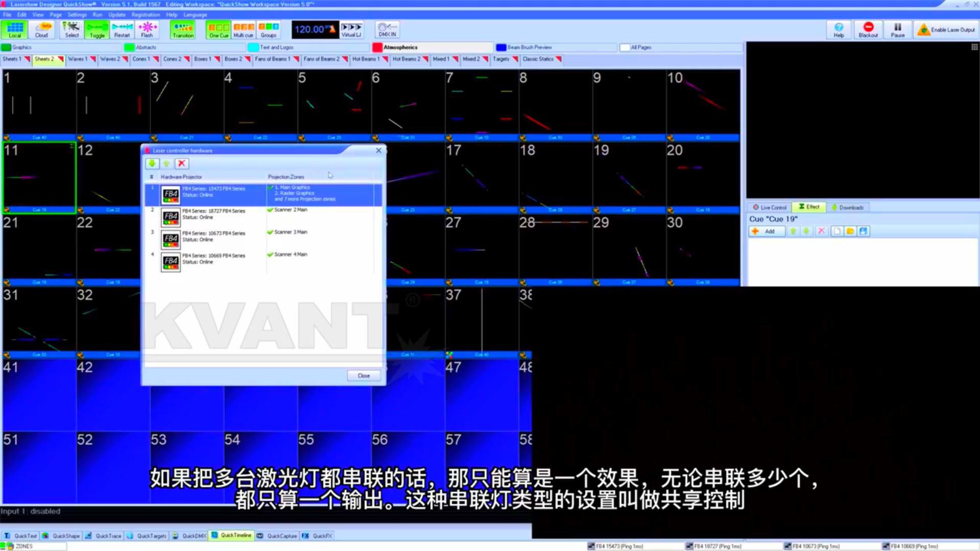Activate the Select mode tool
This screenshot has width=980, height=551.
click(x=71, y=30)
